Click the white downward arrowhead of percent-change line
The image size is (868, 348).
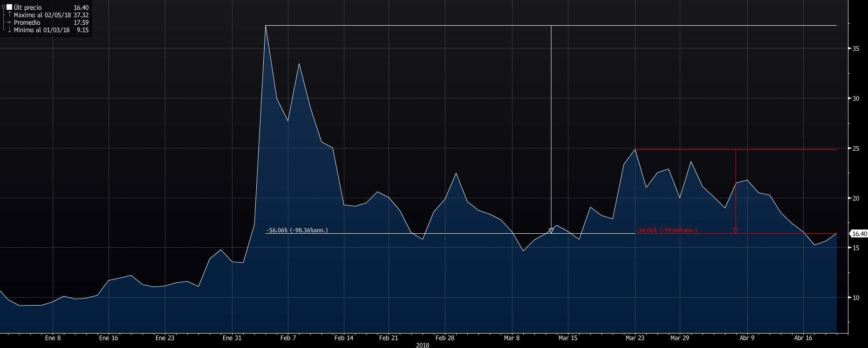pos(551,231)
